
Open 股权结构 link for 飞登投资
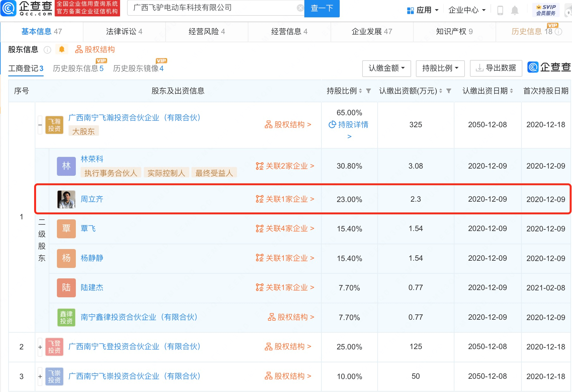(x=288, y=347)
